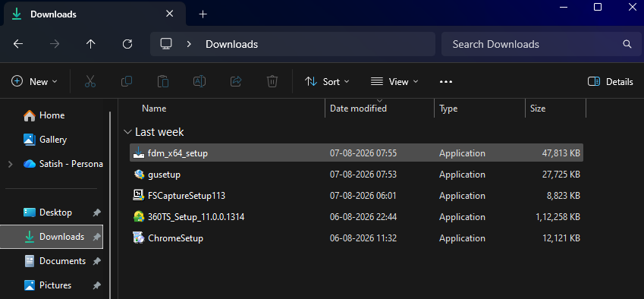This screenshot has height=299, width=644.
Task: Click the 12,121 KB size value
Action: point(561,238)
